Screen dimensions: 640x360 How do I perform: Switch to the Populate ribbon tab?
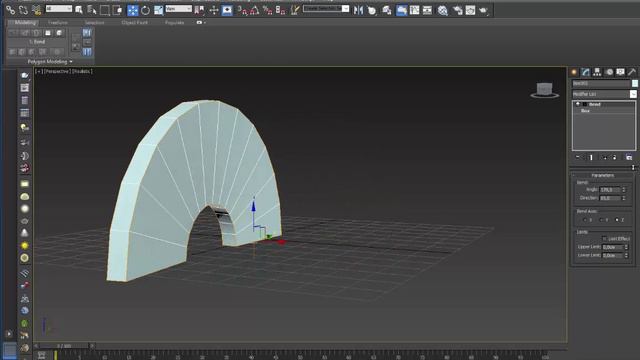174,23
